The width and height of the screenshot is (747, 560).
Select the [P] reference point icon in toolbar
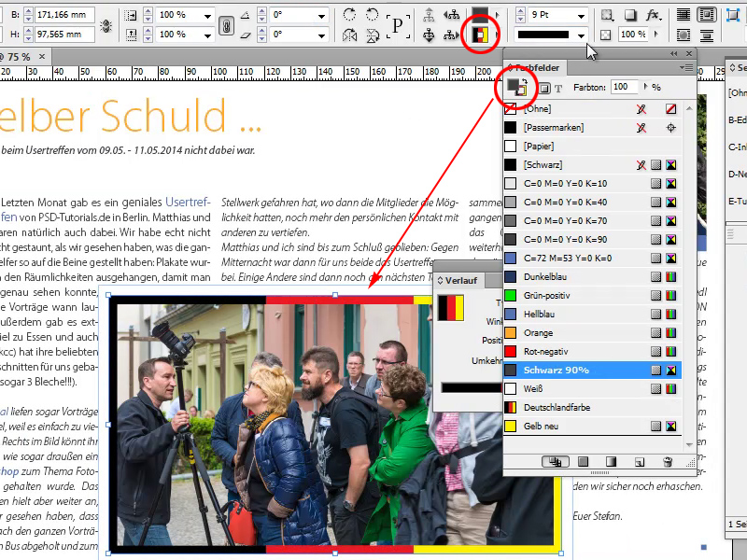(x=400, y=25)
